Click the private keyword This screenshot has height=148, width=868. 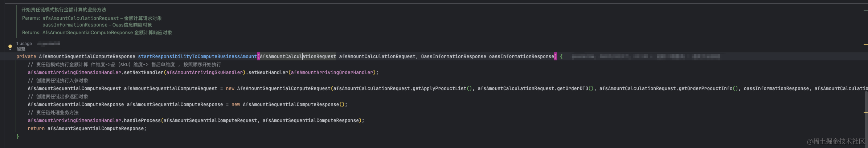point(26,57)
